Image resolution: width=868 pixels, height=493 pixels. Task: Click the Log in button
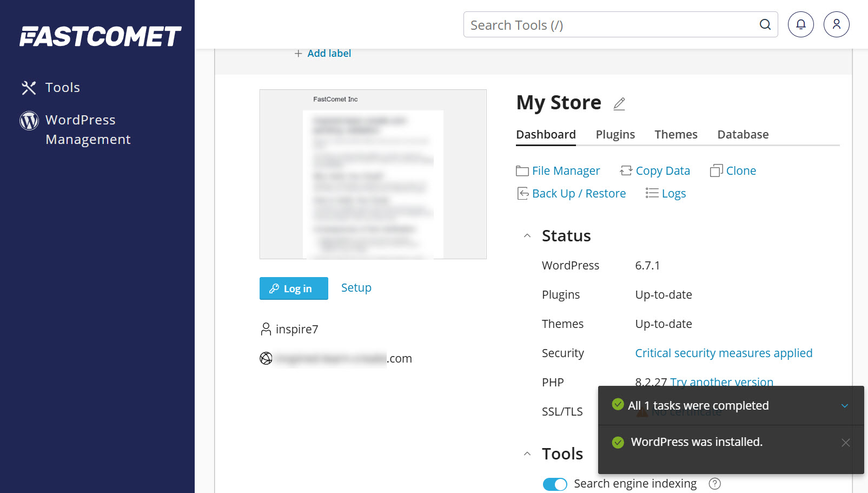coord(294,288)
